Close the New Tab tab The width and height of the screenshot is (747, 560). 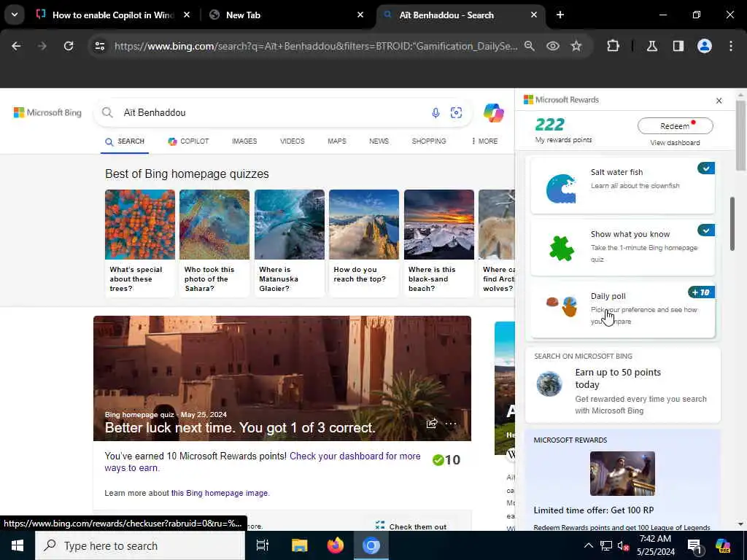point(360,15)
